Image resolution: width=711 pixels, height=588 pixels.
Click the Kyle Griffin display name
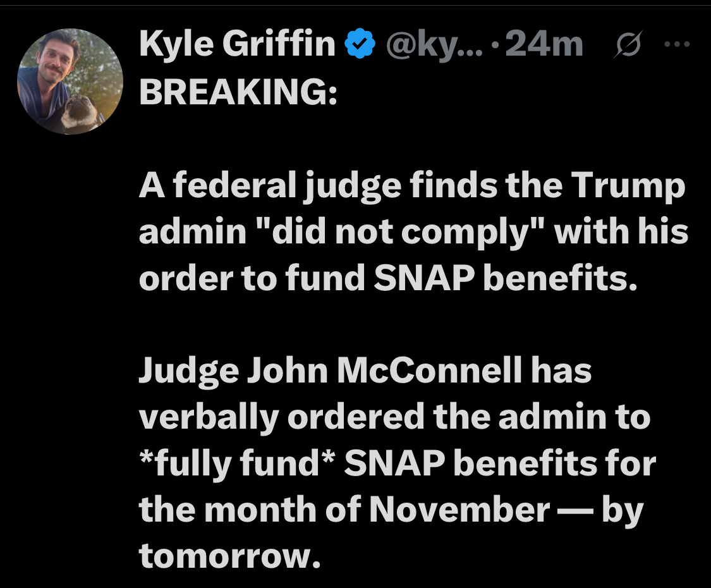click(x=237, y=44)
